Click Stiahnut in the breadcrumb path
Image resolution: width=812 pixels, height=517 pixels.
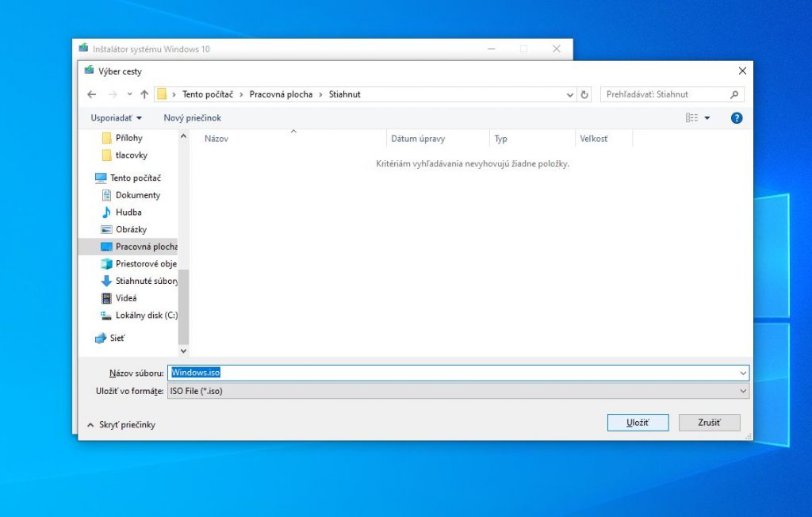click(345, 94)
